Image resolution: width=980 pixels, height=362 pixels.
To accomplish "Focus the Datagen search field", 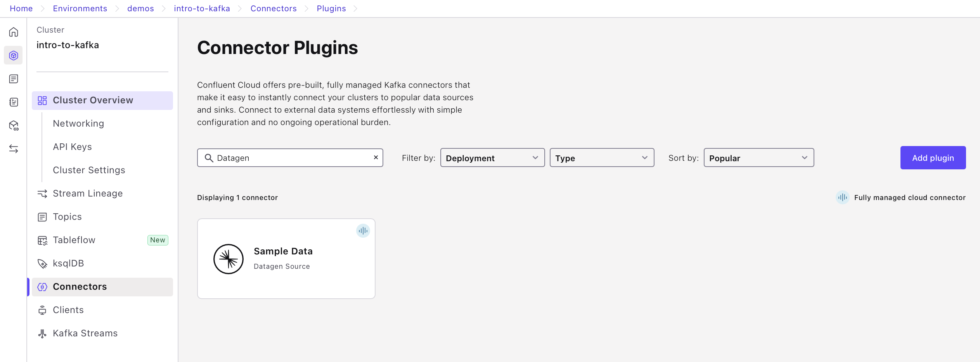I will (x=290, y=158).
